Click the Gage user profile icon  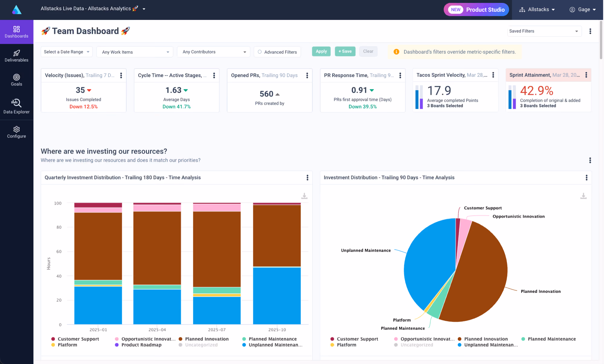point(572,10)
